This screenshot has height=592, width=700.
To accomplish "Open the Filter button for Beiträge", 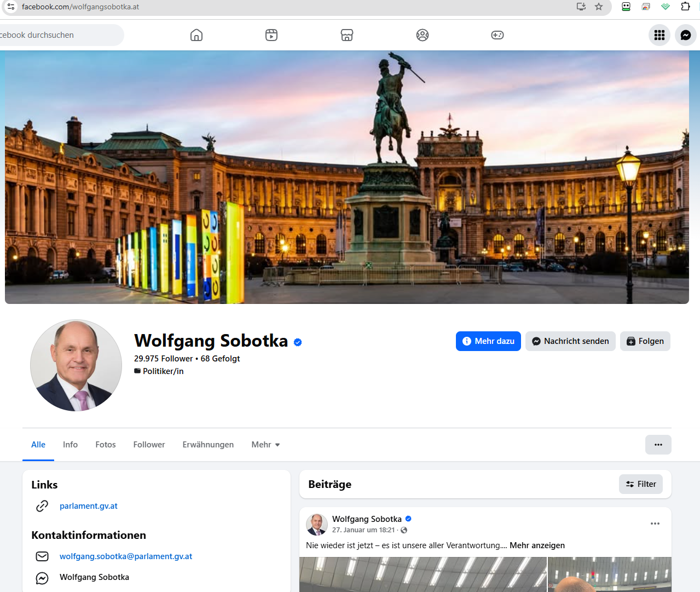I will (x=640, y=484).
